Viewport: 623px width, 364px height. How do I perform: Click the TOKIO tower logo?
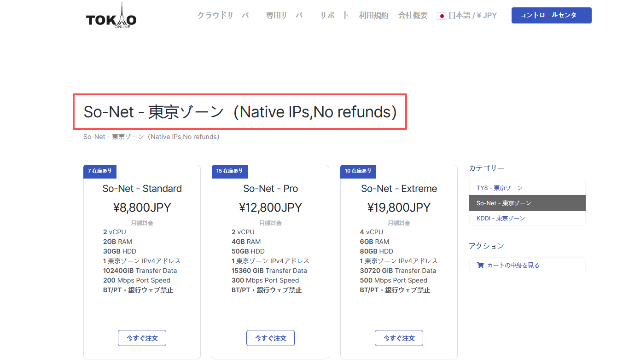[111, 15]
